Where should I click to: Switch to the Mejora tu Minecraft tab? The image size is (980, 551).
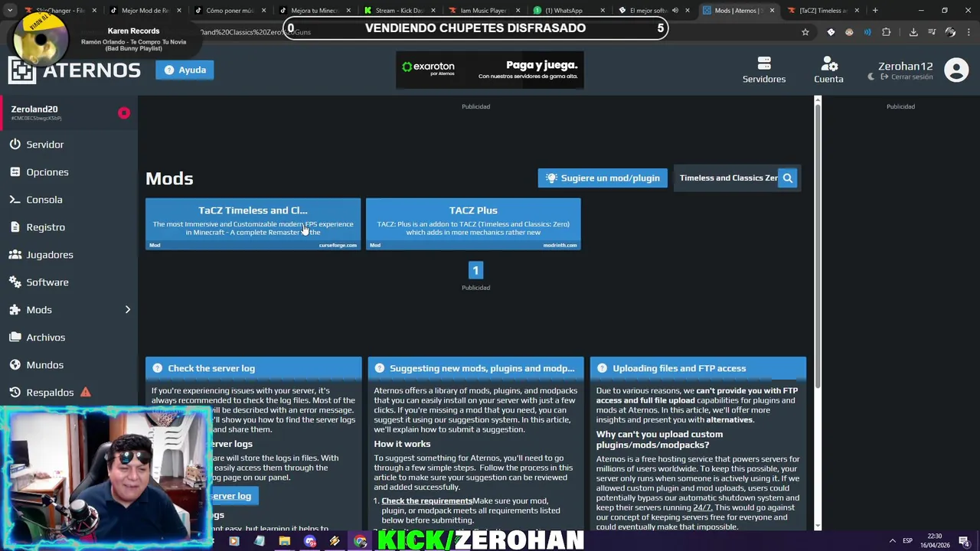[x=314, y=11]
